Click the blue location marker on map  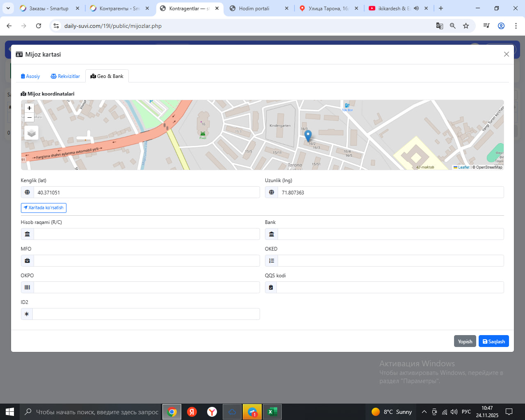(x=308, y=136)
